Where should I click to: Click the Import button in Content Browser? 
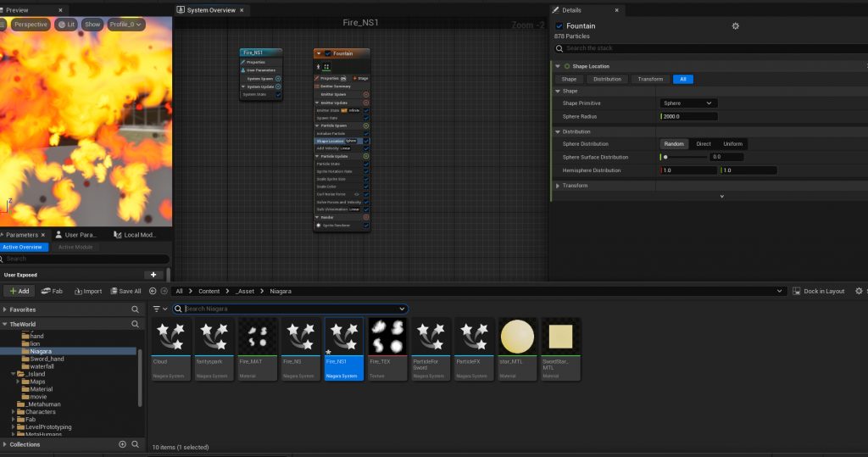coord(88,291)
